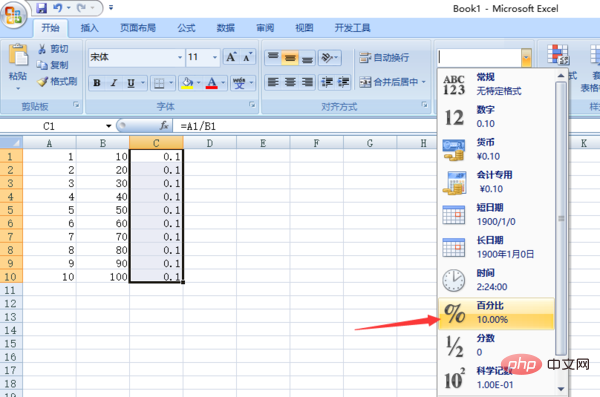Save the workbook via quick access icon
This screenshot has height=397, width=600.
click(41, 8)
